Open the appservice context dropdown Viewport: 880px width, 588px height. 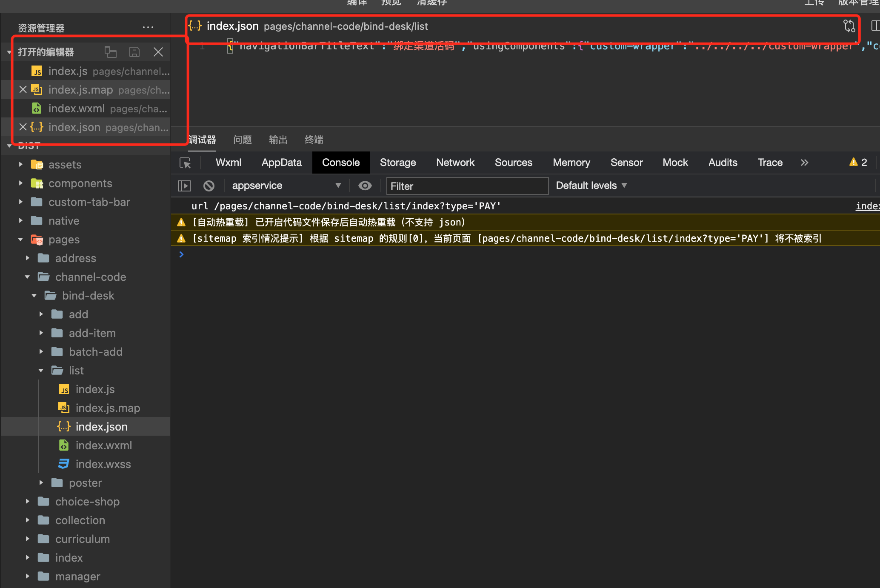coord(286,186)
